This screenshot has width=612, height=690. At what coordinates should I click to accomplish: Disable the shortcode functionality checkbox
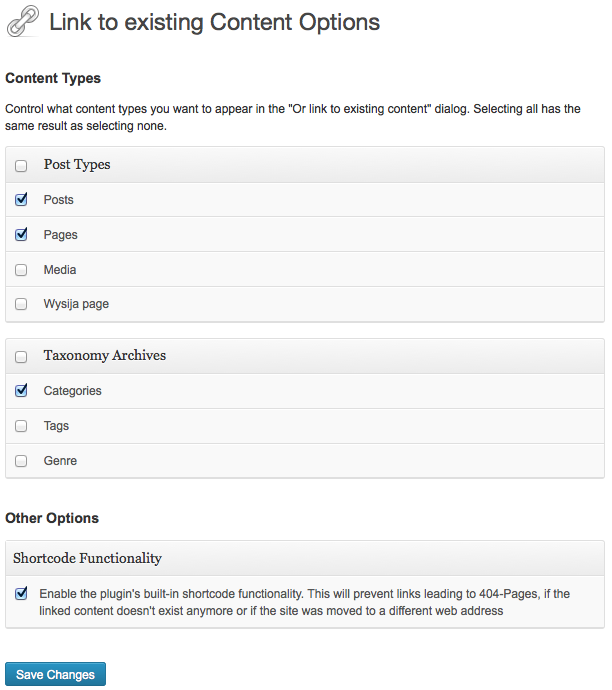(x=21, y=593)
